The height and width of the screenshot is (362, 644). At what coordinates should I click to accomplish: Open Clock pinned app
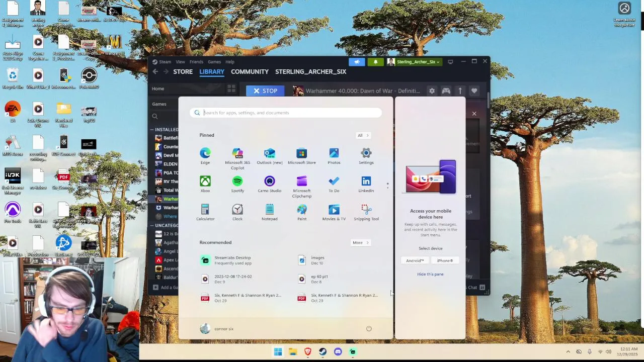point(237,212)
